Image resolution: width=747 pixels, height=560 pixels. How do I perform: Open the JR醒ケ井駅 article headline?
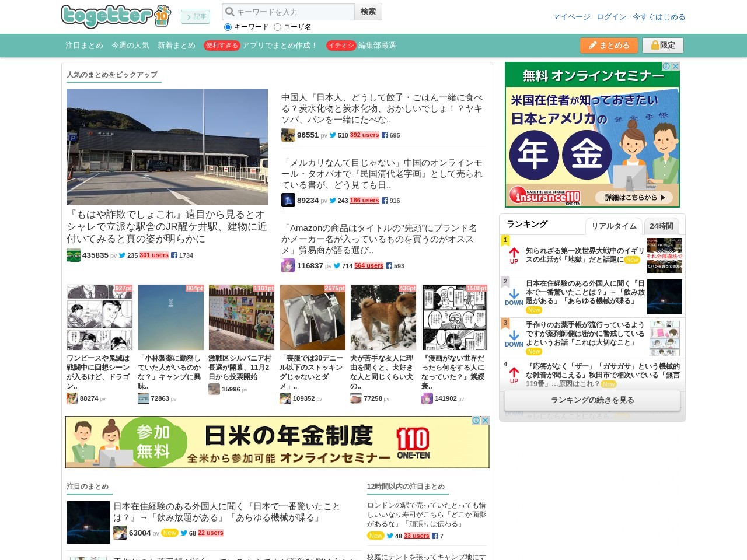click(x=167, y=227)
